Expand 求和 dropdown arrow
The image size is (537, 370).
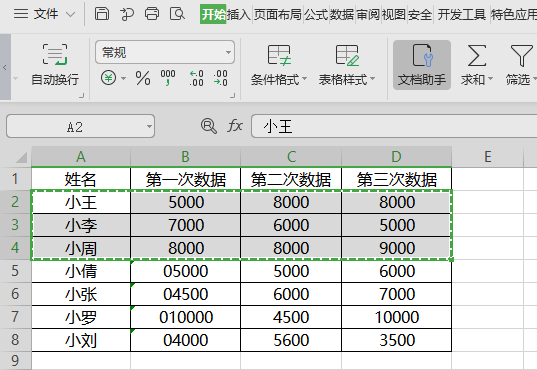pyautogui.click(x=490, y=79)
